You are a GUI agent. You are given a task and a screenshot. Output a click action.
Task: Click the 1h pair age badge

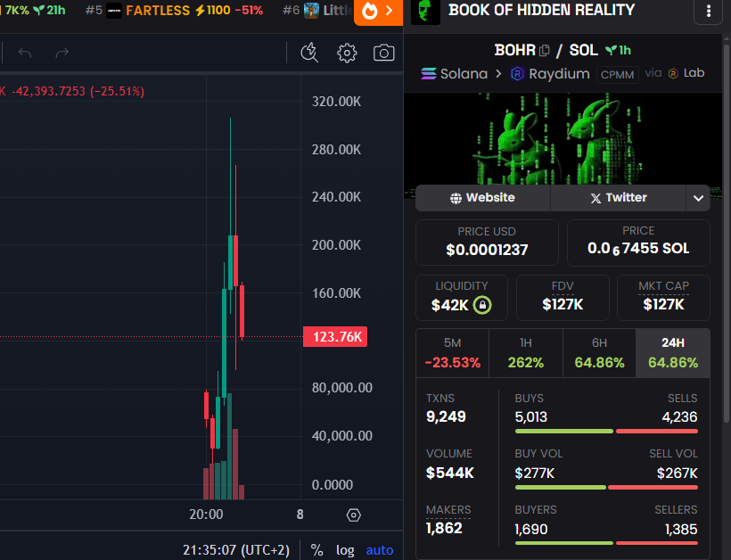tap(618, 50)
